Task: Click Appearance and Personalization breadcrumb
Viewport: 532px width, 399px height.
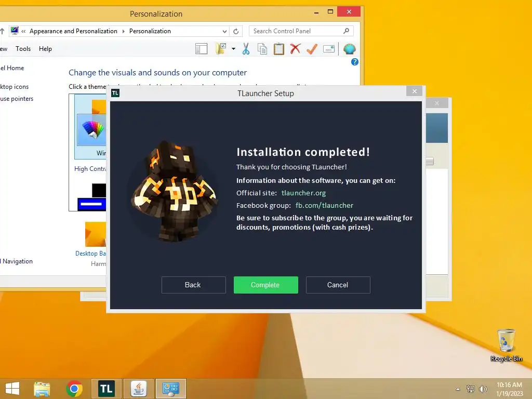Action: [x=73, y=31]
